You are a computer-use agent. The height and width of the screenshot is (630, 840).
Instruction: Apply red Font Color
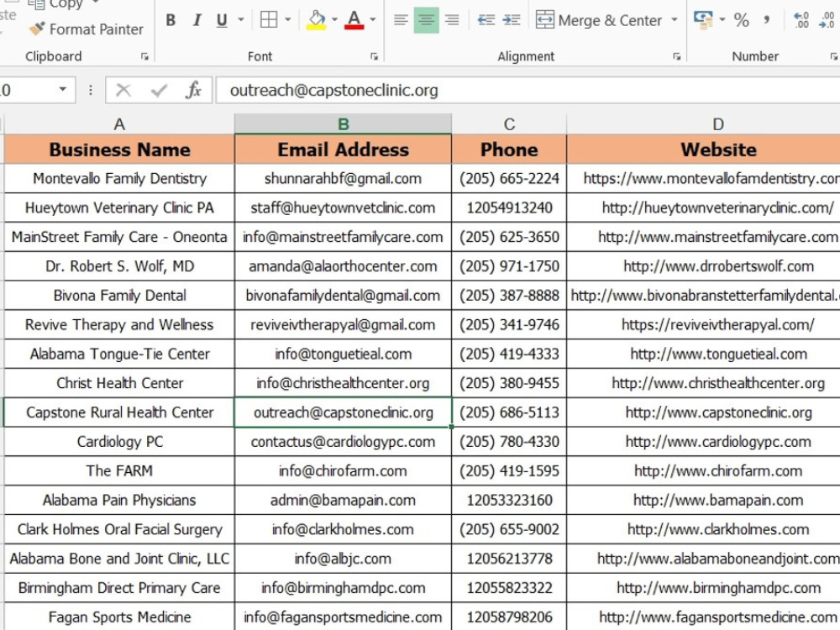click(354, 20)
